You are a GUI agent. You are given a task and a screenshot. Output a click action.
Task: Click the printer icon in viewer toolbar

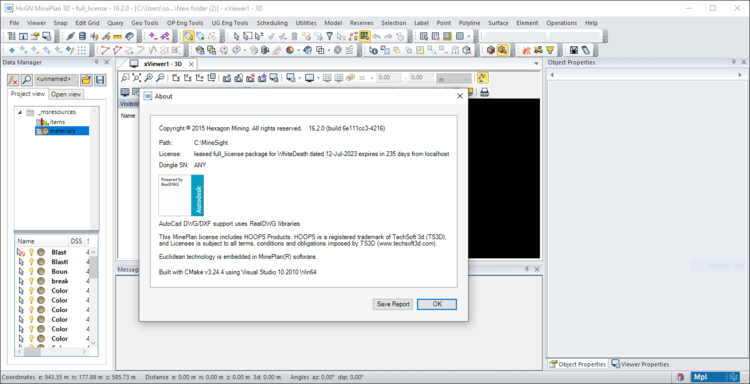(484, 92)
